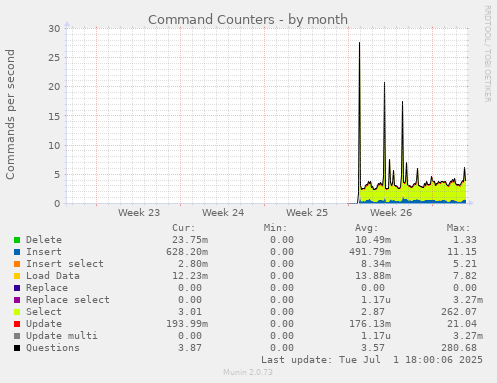
Task: Click the y-axis label 30
Action: pyautogui.click(x=54, y=29)
